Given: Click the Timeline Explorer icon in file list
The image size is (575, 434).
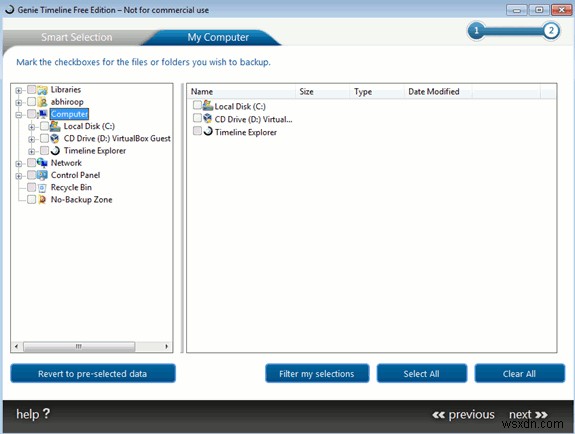Looking at the screenshot, I should [x=208, y=131].
